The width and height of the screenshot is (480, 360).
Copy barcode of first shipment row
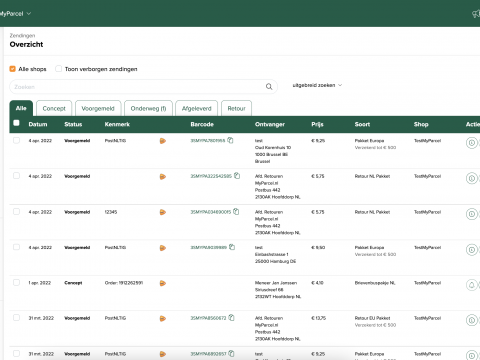tap(230, 140)
